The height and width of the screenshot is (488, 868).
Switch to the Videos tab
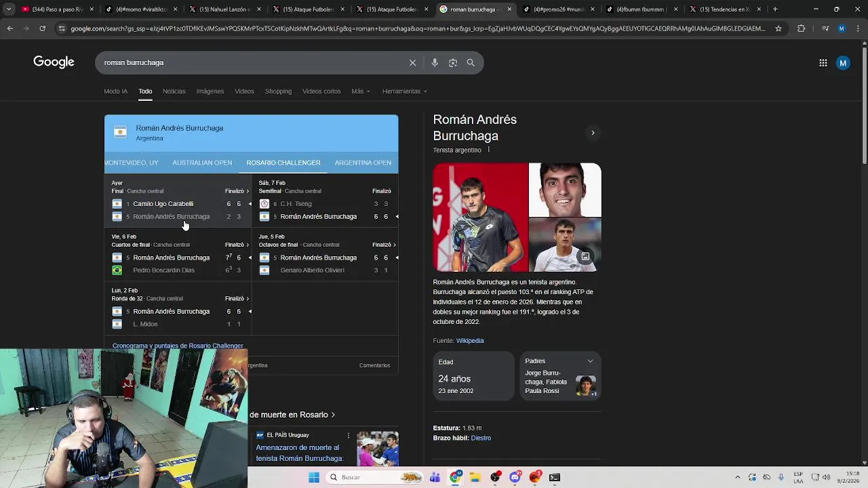(x=244, y=91)
